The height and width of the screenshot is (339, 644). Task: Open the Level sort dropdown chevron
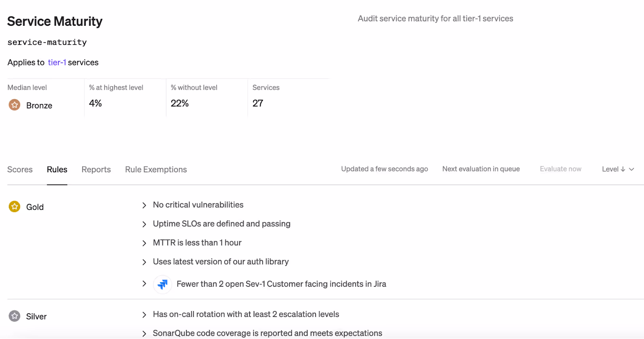[632, 169]
